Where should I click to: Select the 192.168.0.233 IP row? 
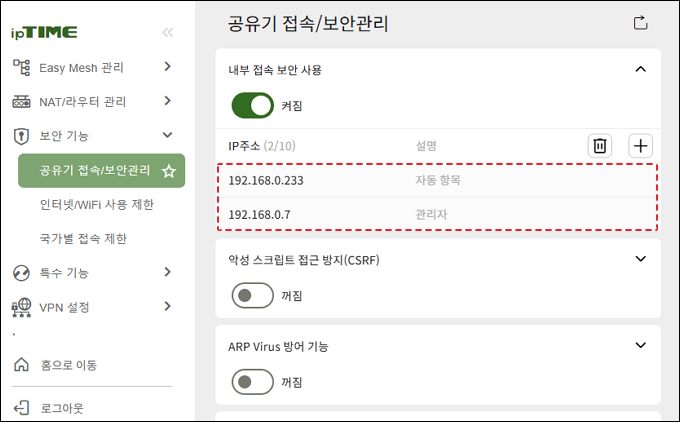[438, 180]
